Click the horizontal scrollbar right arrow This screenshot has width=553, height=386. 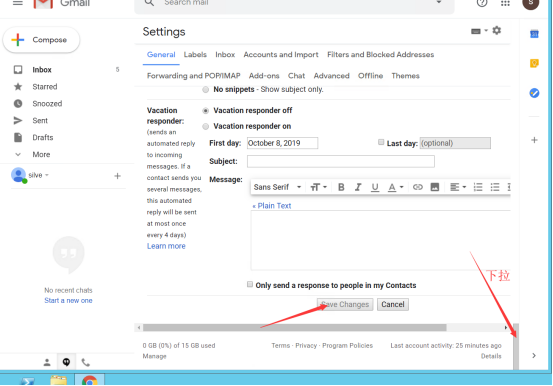(506, 327)
